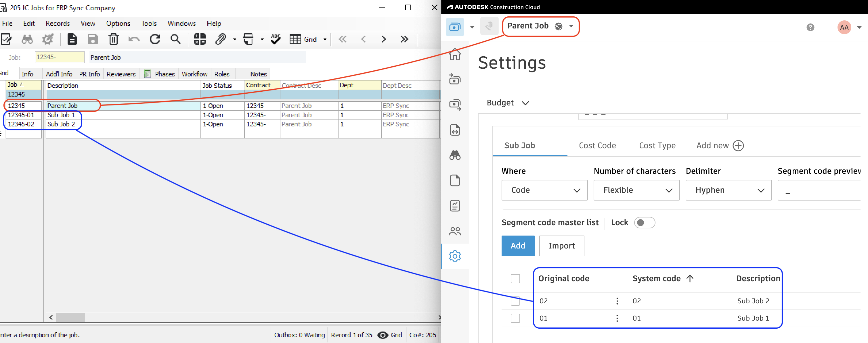Click the refresh circular arrow icon
The width and height of the screenshot is (868, 343).
click(x=155, y=39)
